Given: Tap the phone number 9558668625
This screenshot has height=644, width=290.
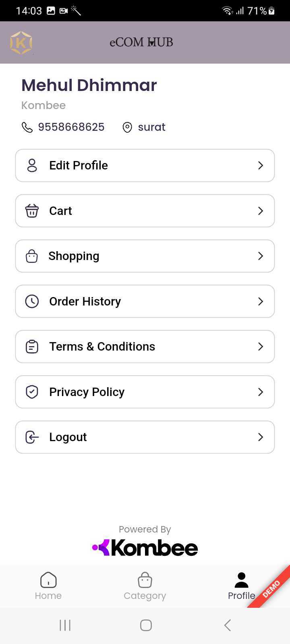Looking at the screenshot, I should tap(71, 127).
